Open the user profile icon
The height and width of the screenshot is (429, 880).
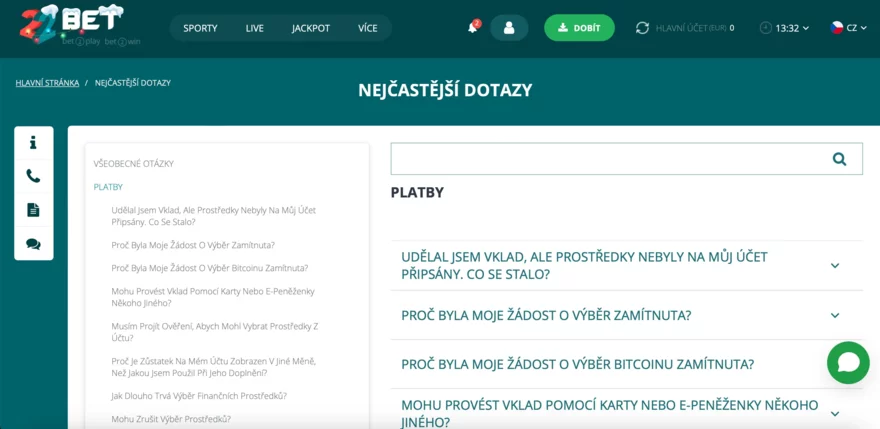point(509,28)
